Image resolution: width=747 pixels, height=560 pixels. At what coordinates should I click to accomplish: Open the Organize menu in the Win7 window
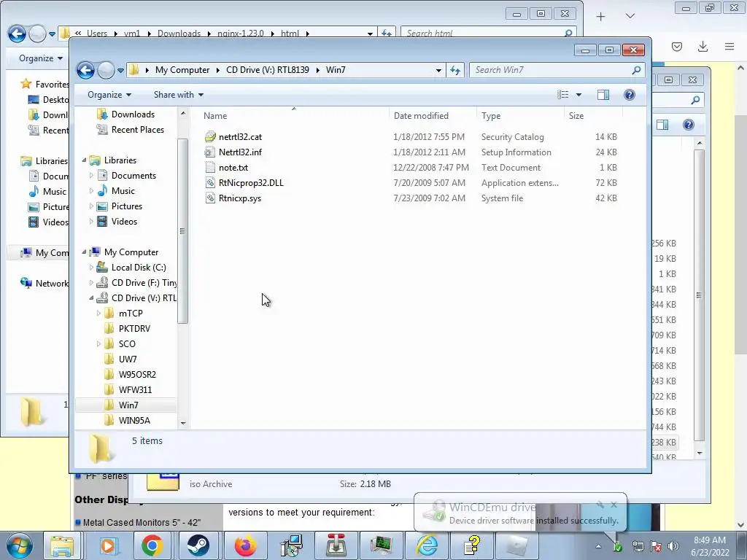tap(109, 95)
